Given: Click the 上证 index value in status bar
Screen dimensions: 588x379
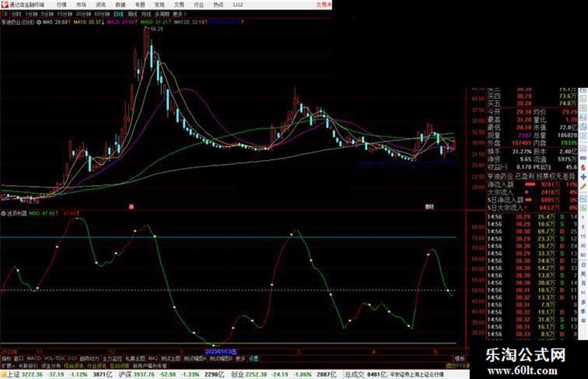Looking at the screenshot, I should click(32, 375).
